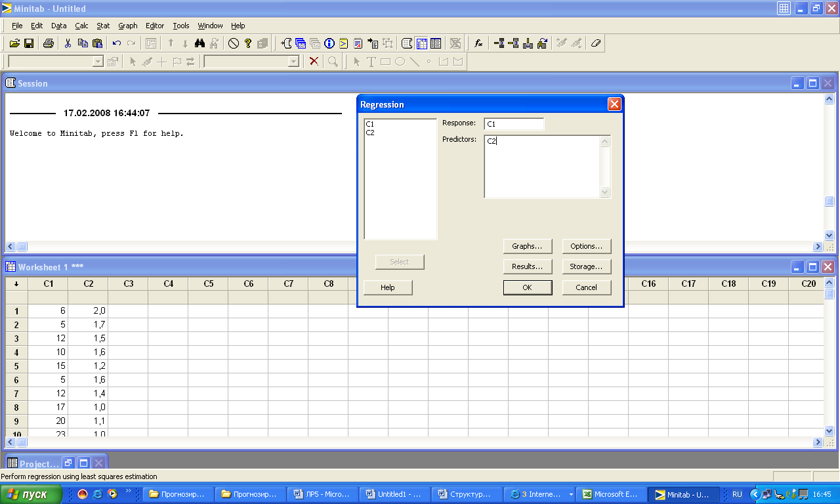Switch to the Untitled1 Word taskbar item
The height and width of the screenshot is (504, 840).
[x=393, y=494]
